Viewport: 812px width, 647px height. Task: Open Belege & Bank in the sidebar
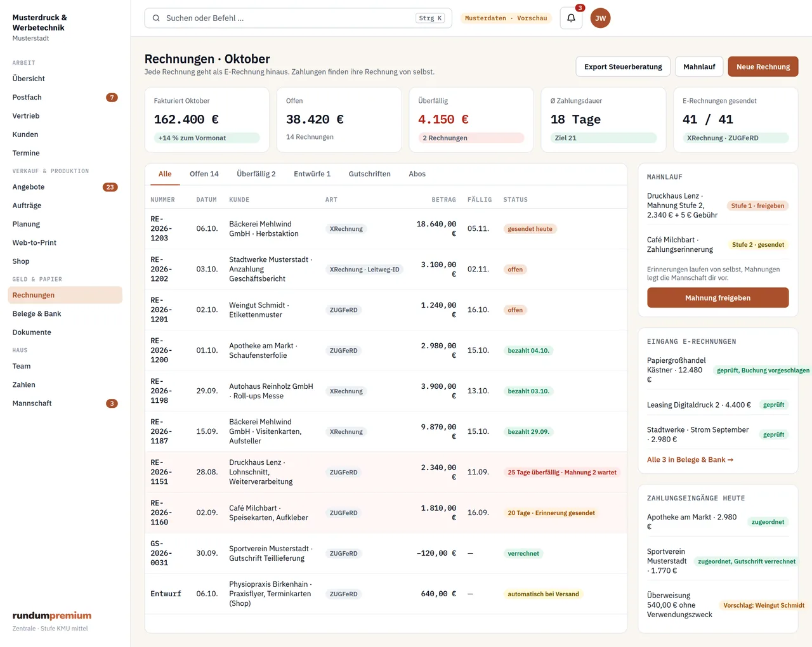pyautogui.click(x=65, y=314)
